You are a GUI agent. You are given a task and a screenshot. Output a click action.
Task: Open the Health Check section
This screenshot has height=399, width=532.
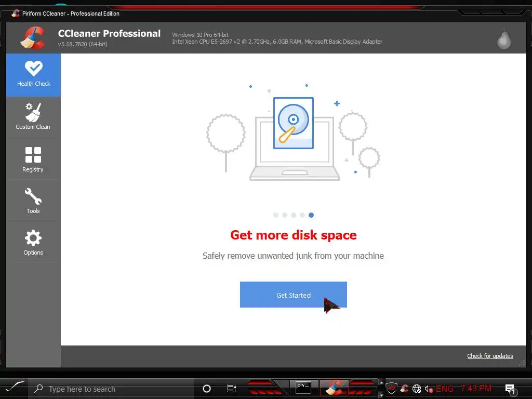tap(33, 75)
